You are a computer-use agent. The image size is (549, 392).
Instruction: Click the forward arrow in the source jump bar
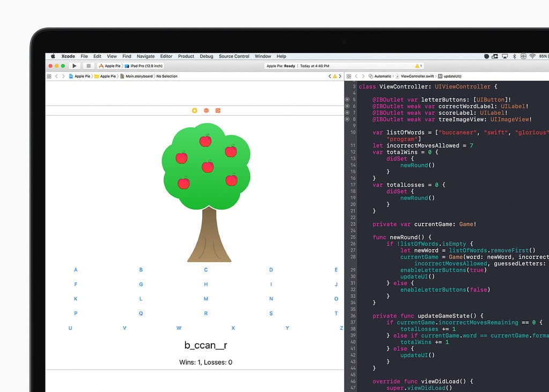coord(363,76)
